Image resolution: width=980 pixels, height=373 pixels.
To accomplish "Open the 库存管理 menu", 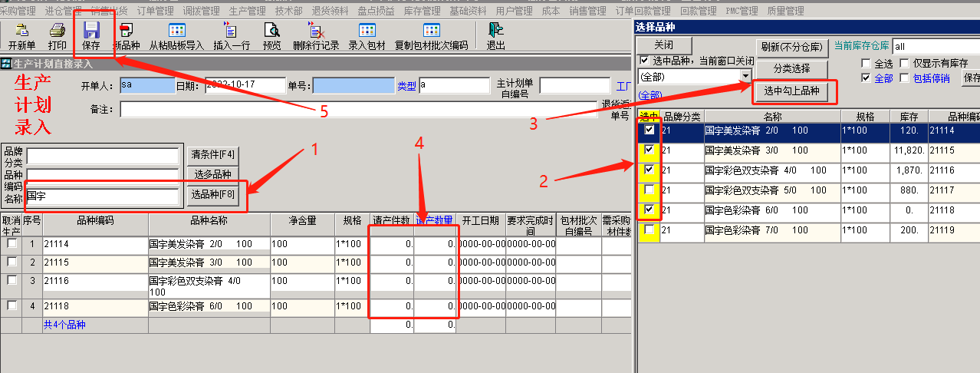I will point(423,11).
